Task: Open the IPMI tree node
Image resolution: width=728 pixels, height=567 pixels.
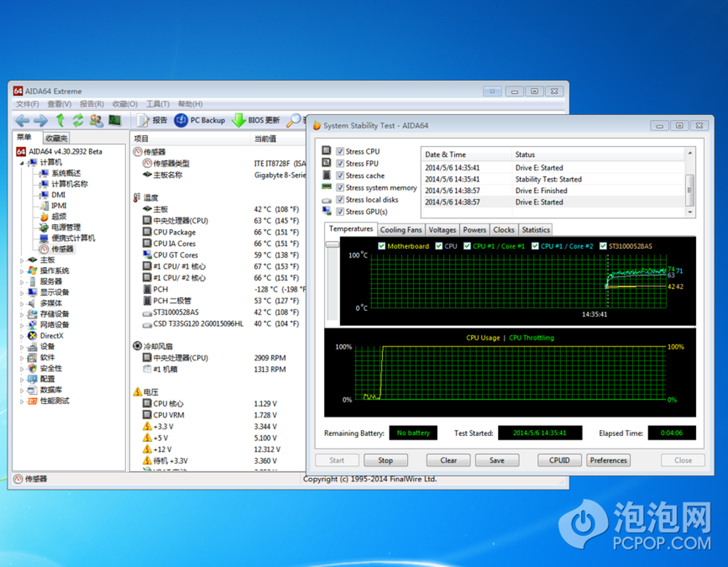Action: click(58, 205)
